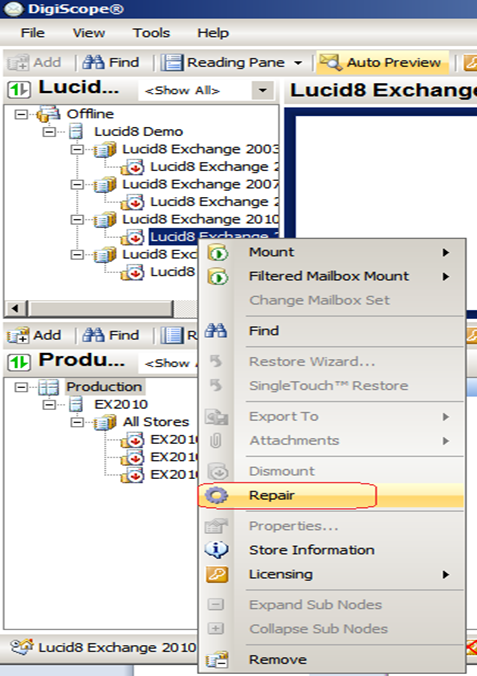477x676 pixels.
Task: Click the Repair gear icon
Action: (x=217, y=495)
